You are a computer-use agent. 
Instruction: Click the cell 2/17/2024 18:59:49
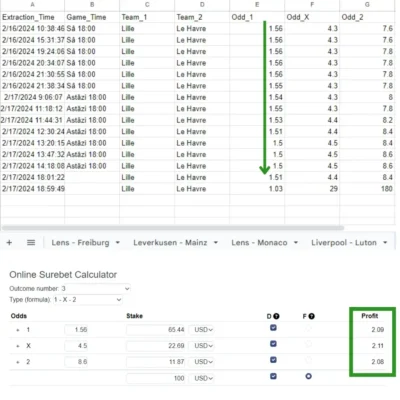coord(32,189)
